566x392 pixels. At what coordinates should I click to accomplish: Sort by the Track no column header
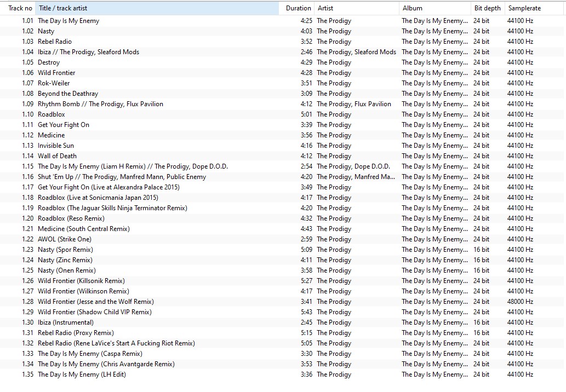point(20,8)
